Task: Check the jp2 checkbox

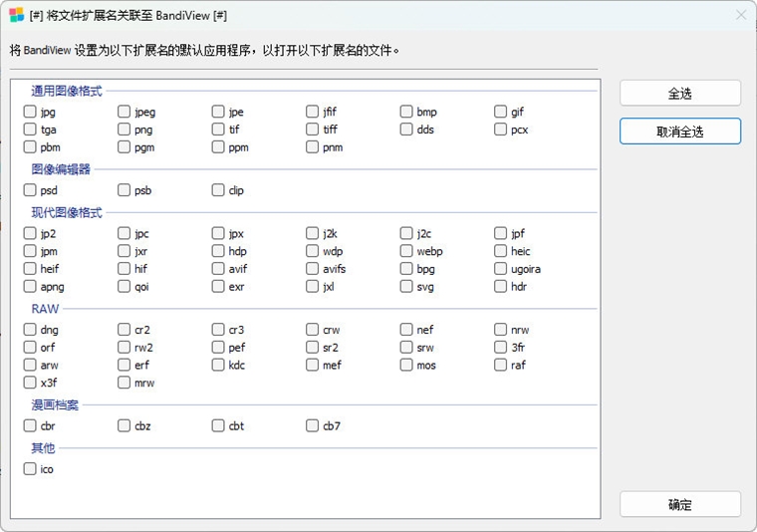Action: tap(30, 234)
